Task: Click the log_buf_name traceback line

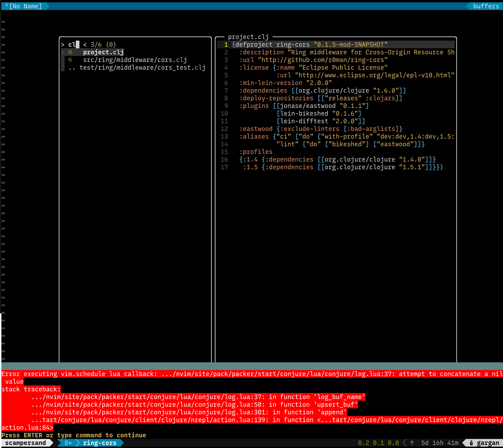Action: click(198, 397)
